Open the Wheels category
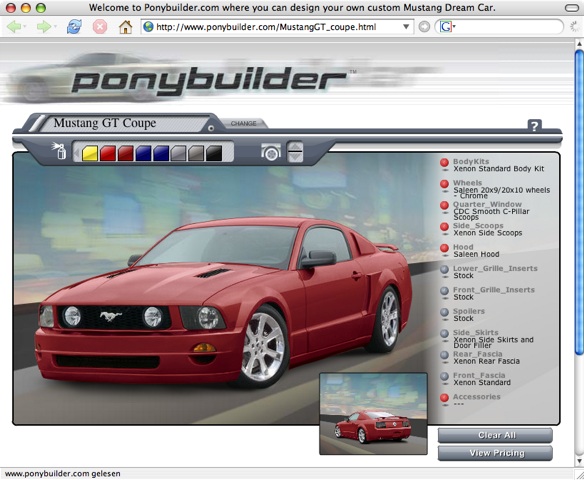 [x=467, y=182]
